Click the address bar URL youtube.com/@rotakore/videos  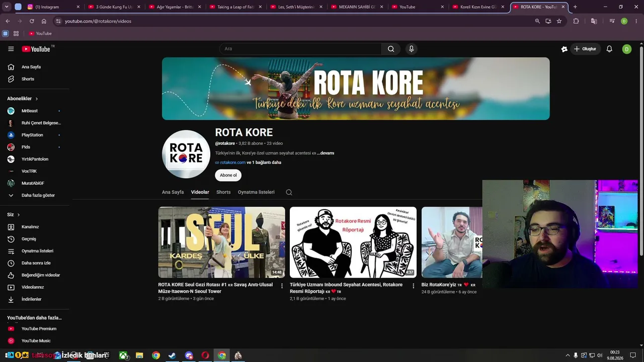click(x=98, y=21)
